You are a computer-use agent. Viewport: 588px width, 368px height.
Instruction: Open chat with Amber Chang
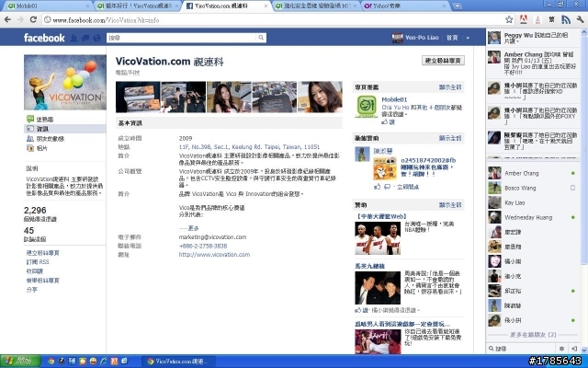(x=533, y=173)
